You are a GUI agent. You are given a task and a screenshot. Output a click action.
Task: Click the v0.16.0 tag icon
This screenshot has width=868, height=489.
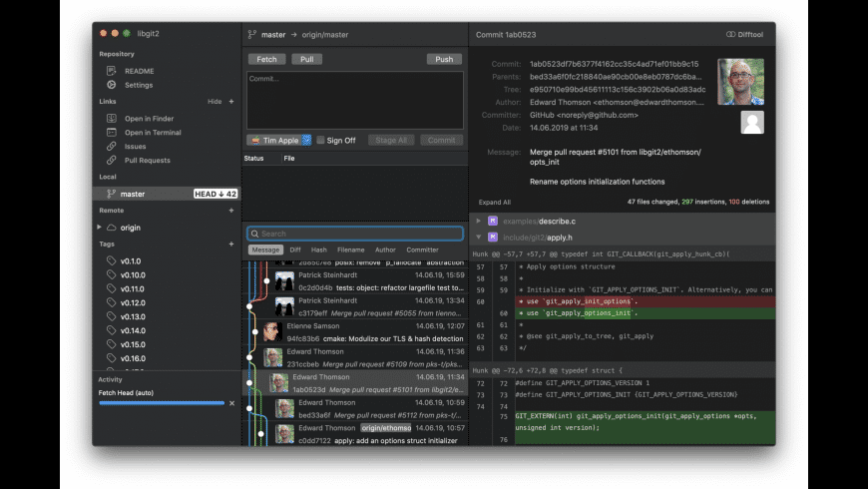[112, 357]
